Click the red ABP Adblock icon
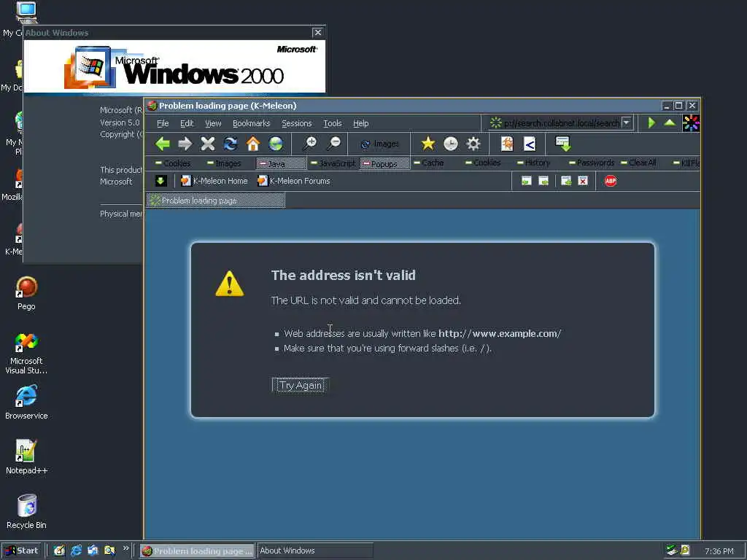This screenshot has height=560, width=747. pyautogui.click(x=611, y=181)
